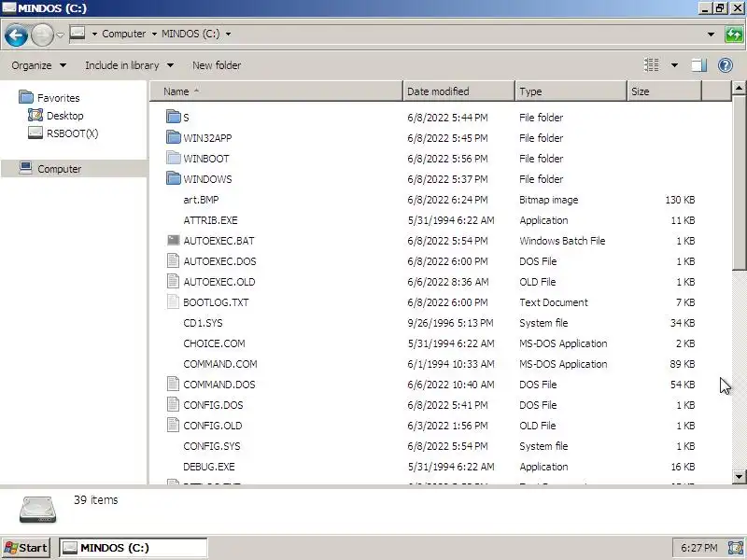
Task: Click the AUTOEXEC.DOS file icon
Action: tap(174, 260)
